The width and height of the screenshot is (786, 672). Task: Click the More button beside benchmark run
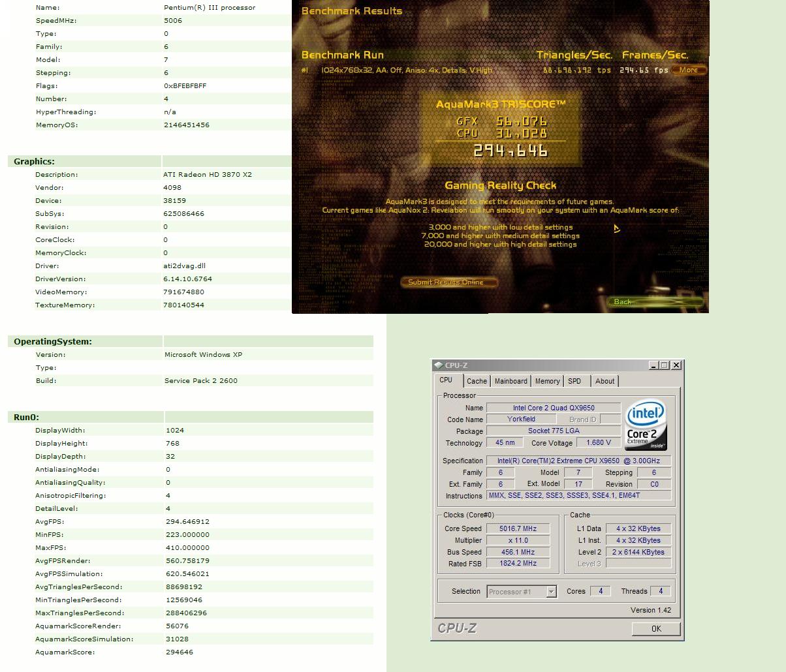click(689, 70)
